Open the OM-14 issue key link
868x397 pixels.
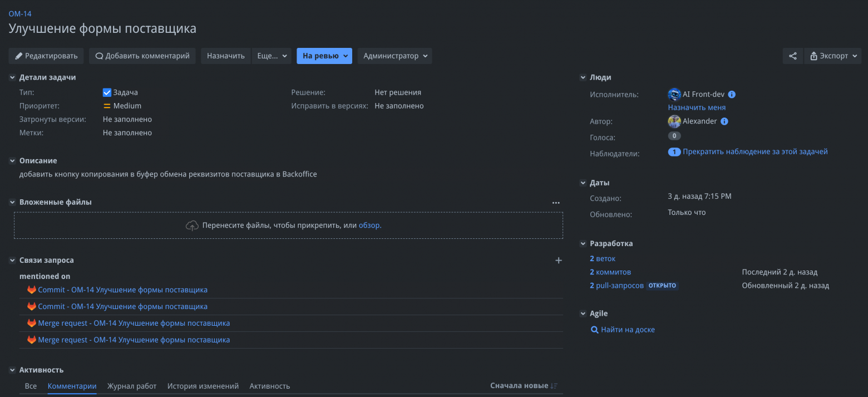pos(20,13)
